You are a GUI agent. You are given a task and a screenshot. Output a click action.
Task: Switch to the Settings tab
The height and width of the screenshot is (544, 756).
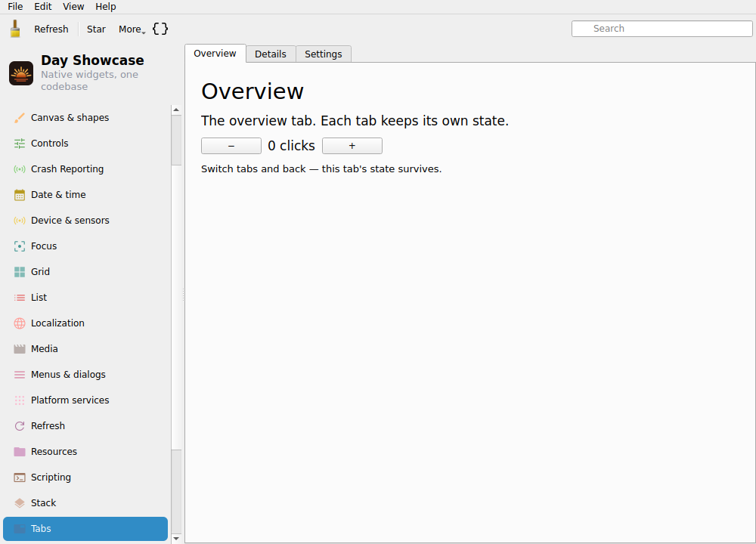pyautogui.click(x=323, y=54)
